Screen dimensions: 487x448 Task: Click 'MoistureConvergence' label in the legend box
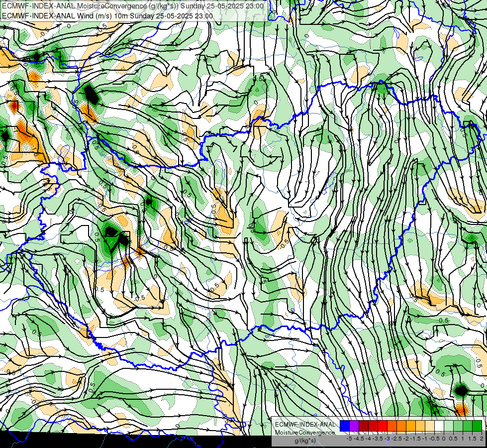(305, 433)
